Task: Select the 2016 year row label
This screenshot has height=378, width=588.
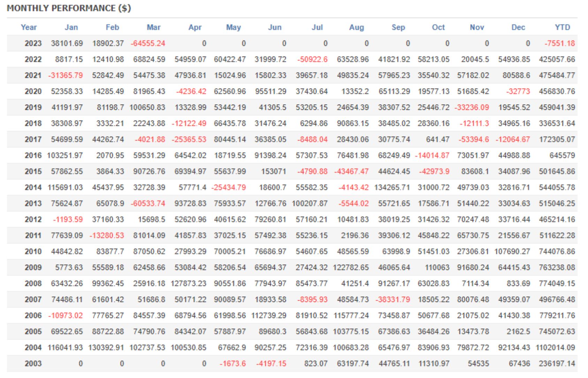Action: pyautogui.click(x=33, y=156)
